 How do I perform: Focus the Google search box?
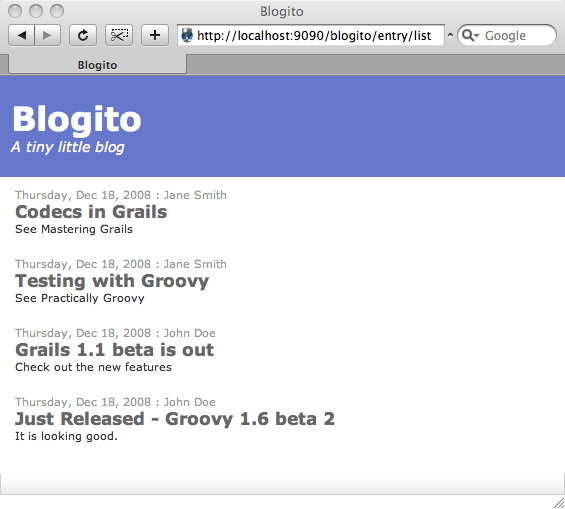click(x=507, y=35)
